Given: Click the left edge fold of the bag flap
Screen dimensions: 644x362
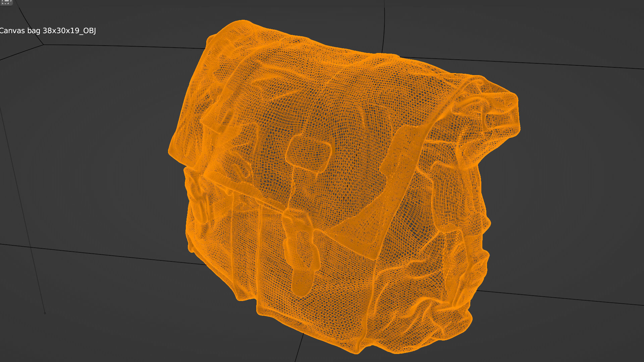Looking at the screenshot, I should pos(178,144).
